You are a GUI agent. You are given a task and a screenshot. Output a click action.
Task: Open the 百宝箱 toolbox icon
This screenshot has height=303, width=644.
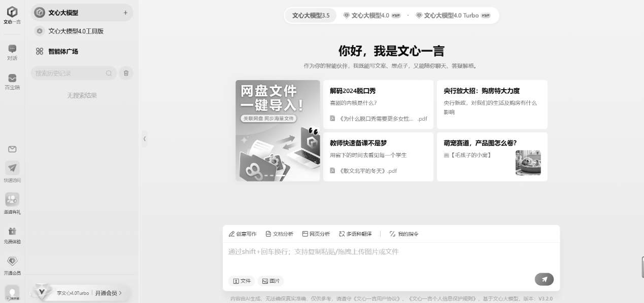(12, 78)
